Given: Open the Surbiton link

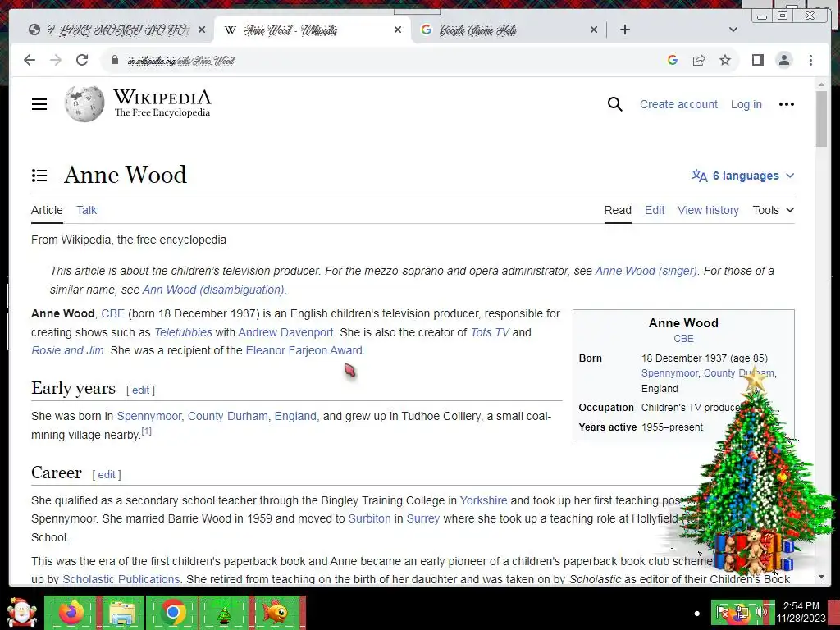Looking at the screenshot, I should point(369,518).
